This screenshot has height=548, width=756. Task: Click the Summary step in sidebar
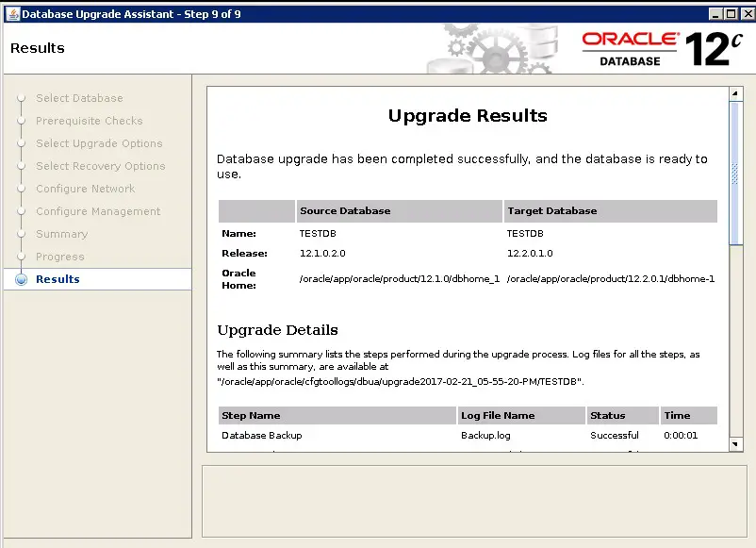pyautogui.click(x=61, y=234)
